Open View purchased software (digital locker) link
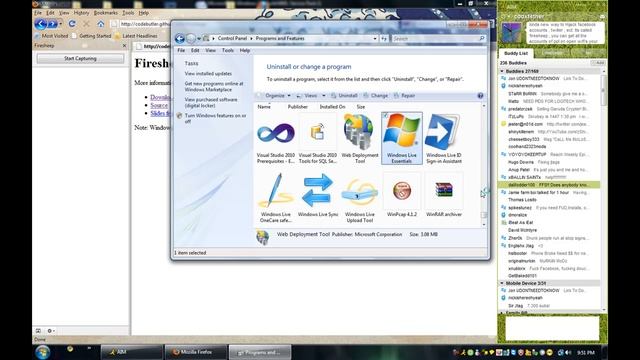The width and height of the screenshot is (640, 360). [x=211, y=102]
